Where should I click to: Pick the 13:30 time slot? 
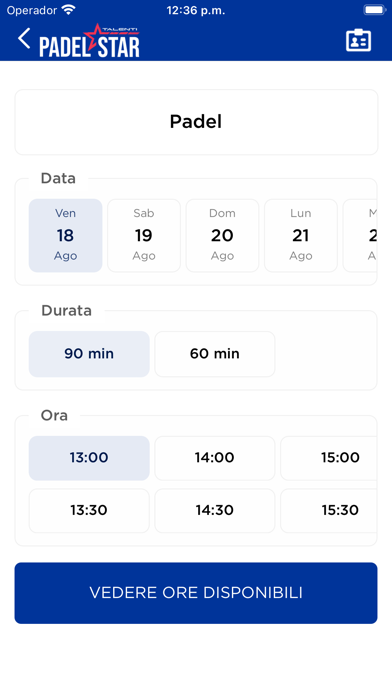pos(89,510)
